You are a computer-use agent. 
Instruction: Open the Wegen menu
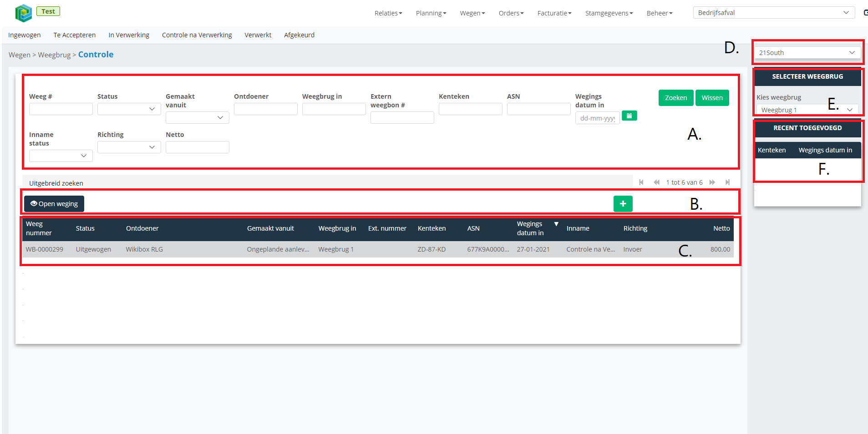472,13
